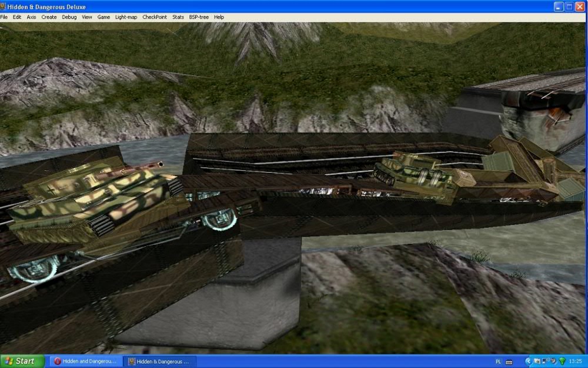Viewport: 588px width, 368px height.
Task: Open the Help menu
Action: (x=219, y=17)
